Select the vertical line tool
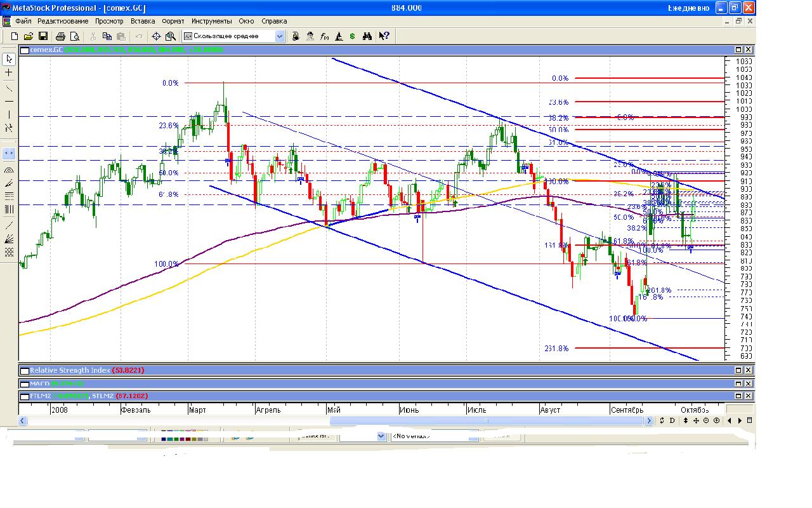This screenshot has height=508, width=812. point(9,115)
